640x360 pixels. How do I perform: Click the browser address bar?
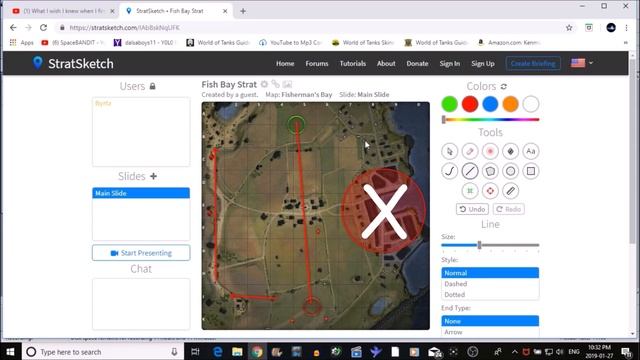click(310, 28)
